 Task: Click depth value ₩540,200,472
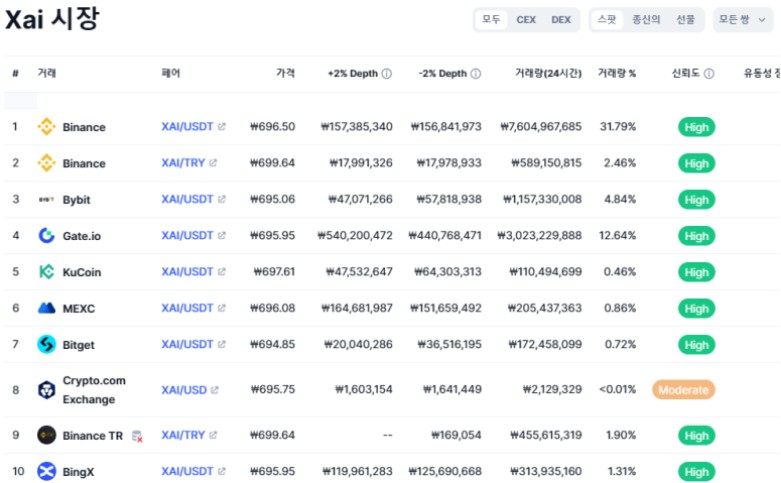355,235
